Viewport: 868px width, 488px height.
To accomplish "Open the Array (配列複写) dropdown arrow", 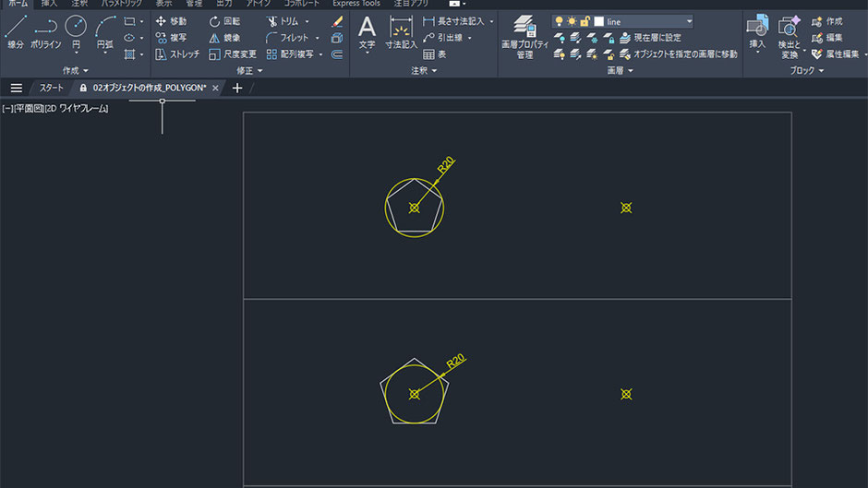I will 321,54.
